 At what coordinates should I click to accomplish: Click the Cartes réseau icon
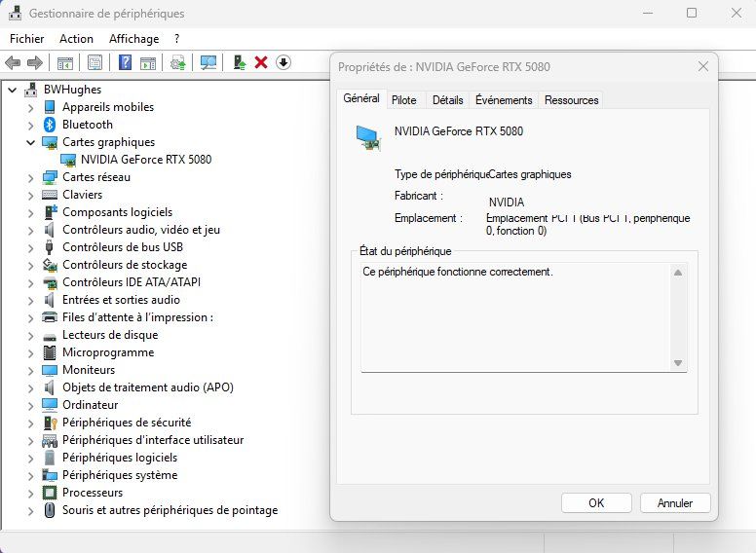coord(50,178)
